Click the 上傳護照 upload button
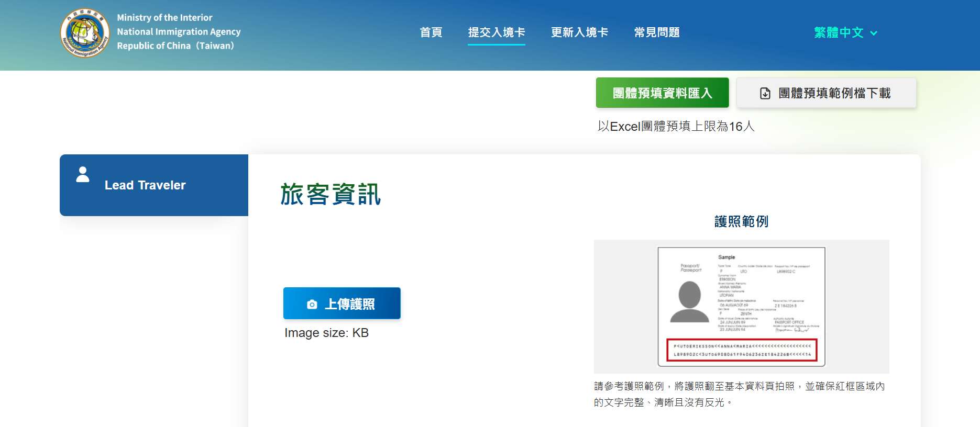This screenshot has height=427, width=980. click(x=342, y=304)
